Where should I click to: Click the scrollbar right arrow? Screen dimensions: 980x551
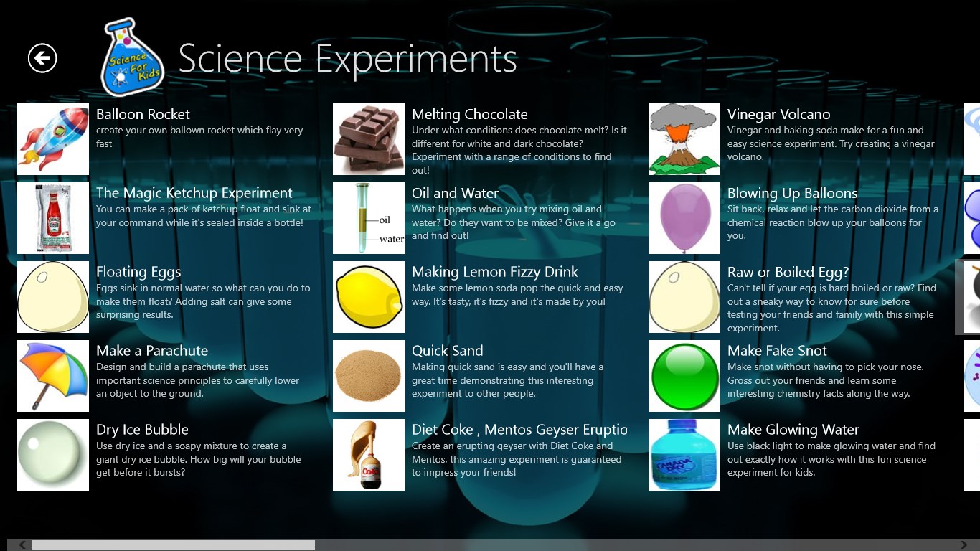(x=972, y=545)
